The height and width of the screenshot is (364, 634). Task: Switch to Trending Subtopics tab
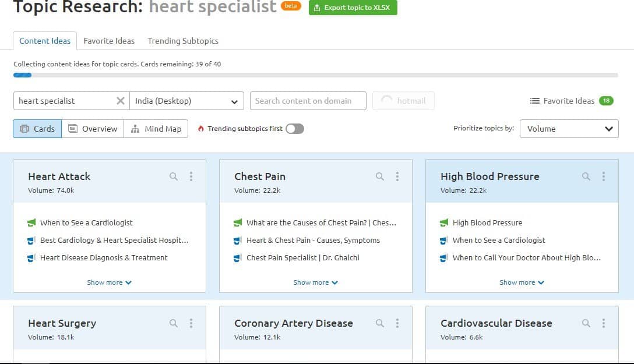[183, 41]
